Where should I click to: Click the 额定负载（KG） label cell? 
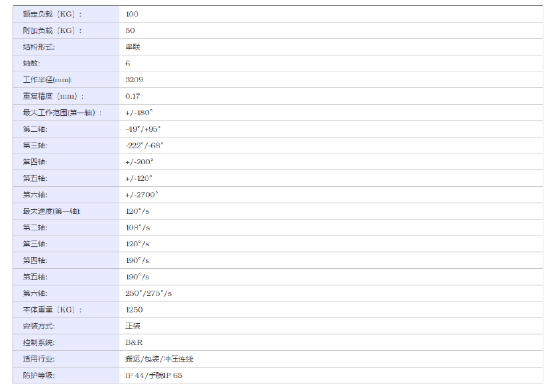53,14
